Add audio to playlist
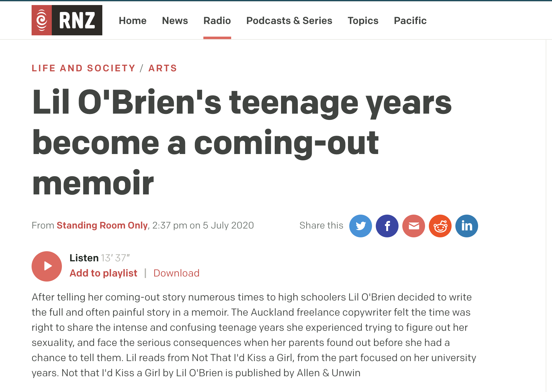Screen dimensions: 552x392 pyautogui.click(x=103, y=273)
